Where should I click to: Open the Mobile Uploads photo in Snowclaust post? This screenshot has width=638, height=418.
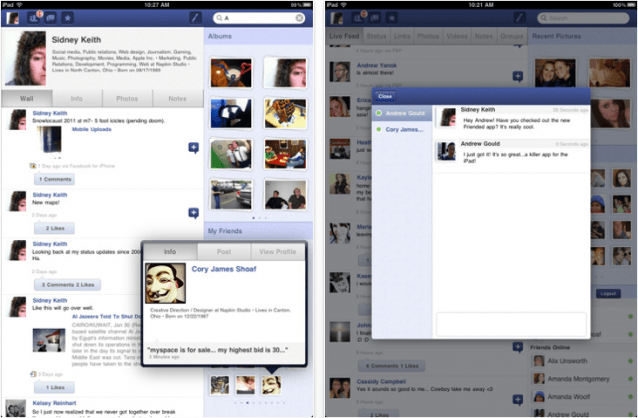[49, 141]
